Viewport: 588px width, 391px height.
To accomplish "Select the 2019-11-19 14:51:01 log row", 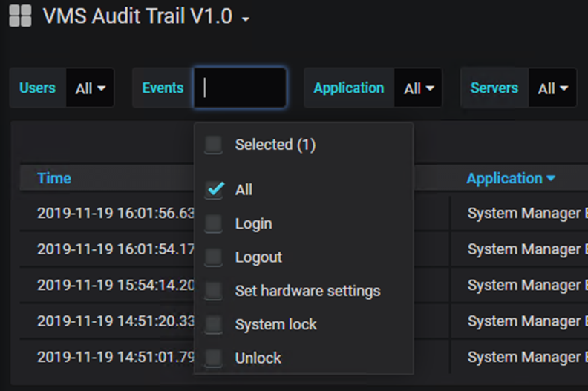I will (x=115, y=358).
